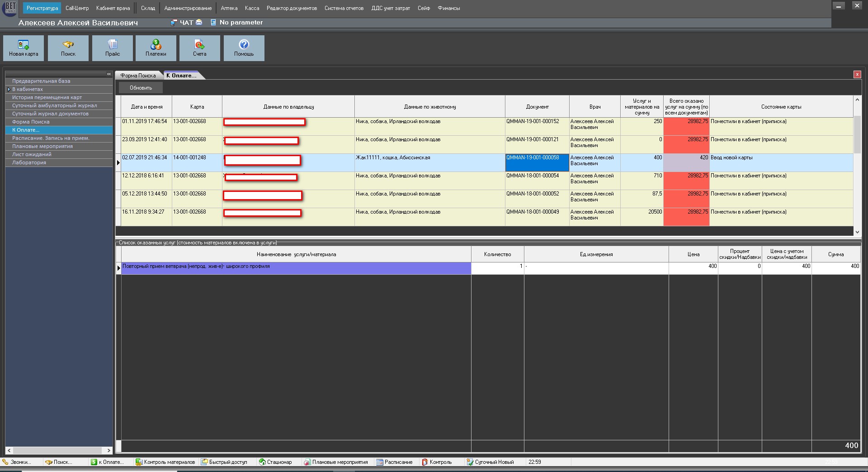Select document QMMAN-19-001-000152 row
The height and width of the screenshot is (472, 868).
pyautogui.click(x=533, y=121)
